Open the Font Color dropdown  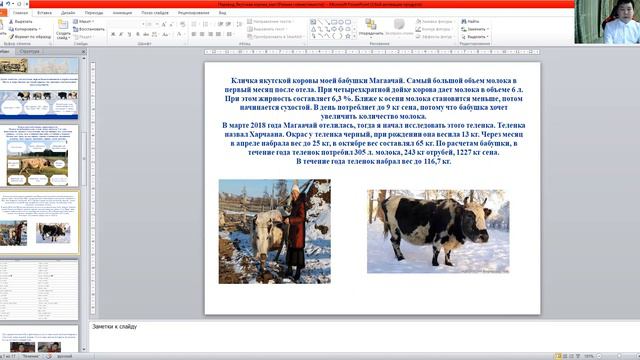pyautogui.click(x=180, y=35)
